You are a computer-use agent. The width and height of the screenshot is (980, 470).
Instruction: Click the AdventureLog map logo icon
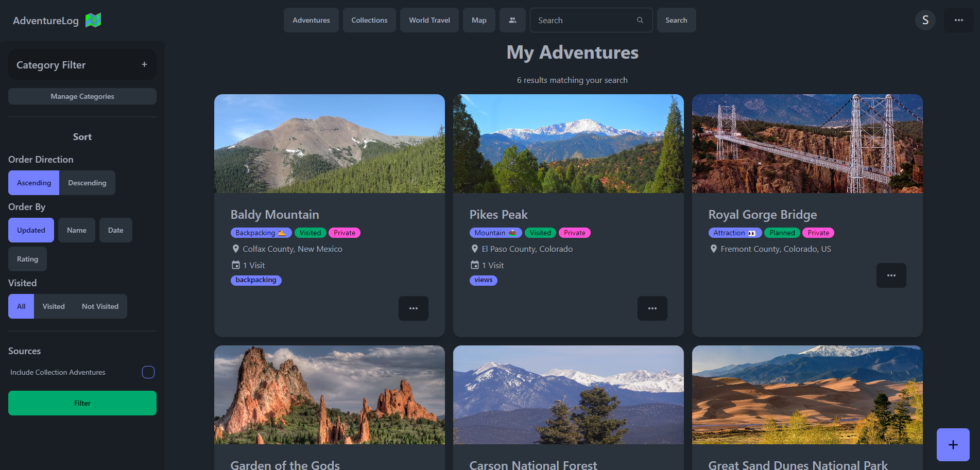point(93,20)
